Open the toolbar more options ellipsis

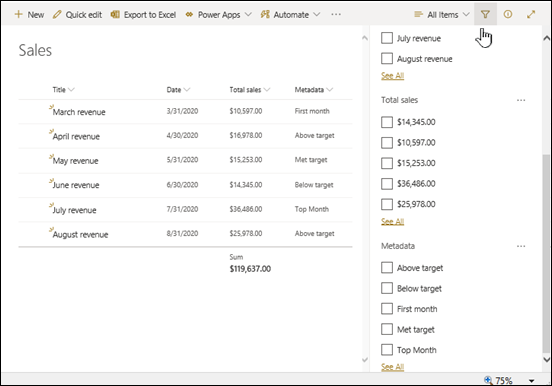point(336,14)
